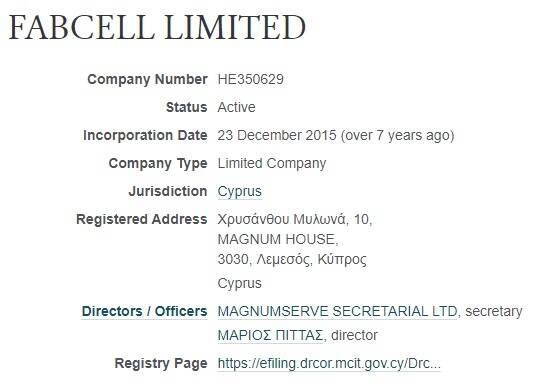Click the Company Type label

158,163
